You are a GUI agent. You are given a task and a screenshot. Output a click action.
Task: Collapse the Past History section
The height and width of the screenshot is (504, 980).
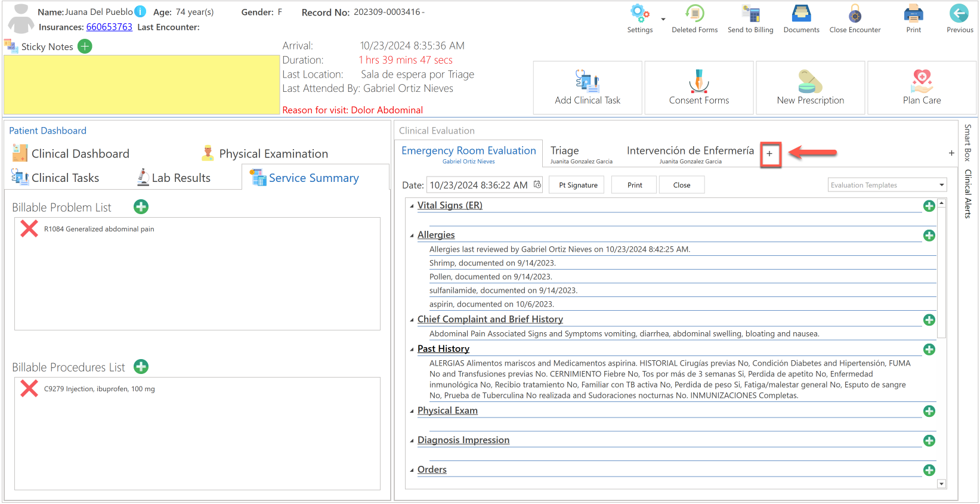pos(412,350)
